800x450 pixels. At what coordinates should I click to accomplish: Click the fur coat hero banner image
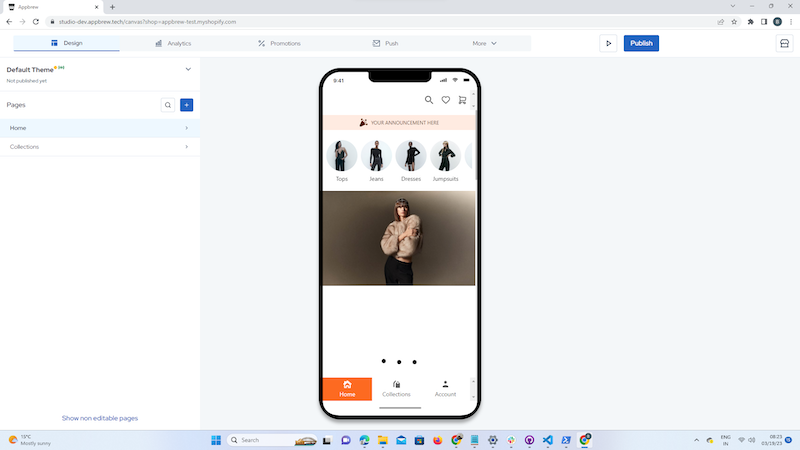399,238
